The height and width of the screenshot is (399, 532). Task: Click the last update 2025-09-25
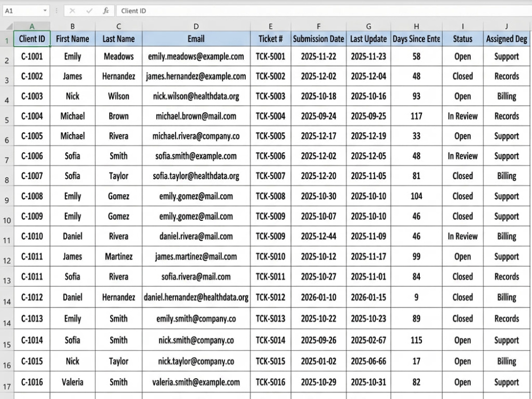[369, 117]
